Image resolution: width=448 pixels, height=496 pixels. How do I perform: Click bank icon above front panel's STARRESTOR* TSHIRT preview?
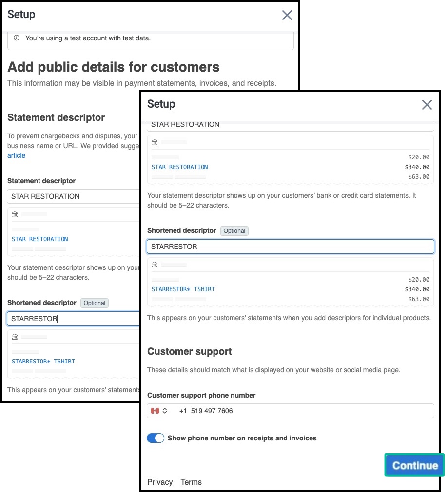(155, 265)
